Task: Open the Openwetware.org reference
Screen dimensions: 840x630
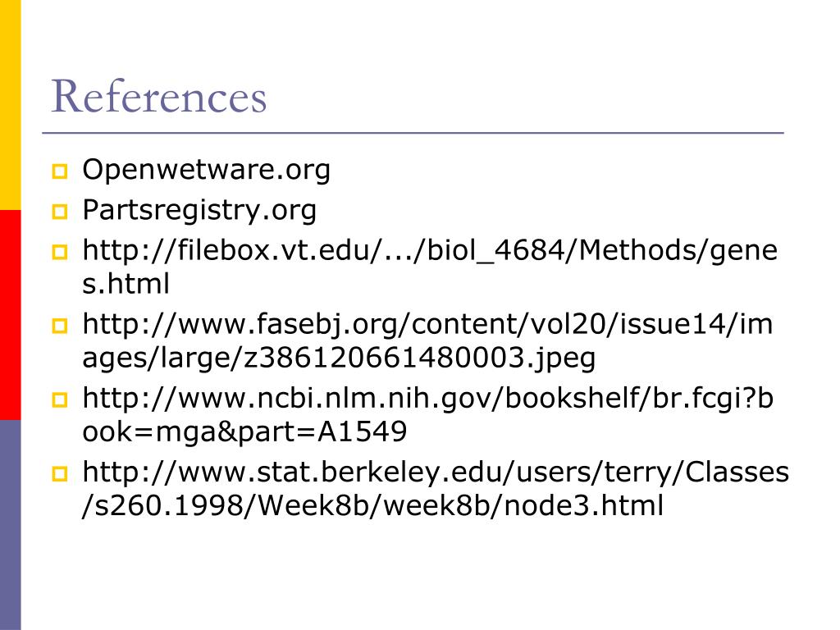Action: point(206,170)
